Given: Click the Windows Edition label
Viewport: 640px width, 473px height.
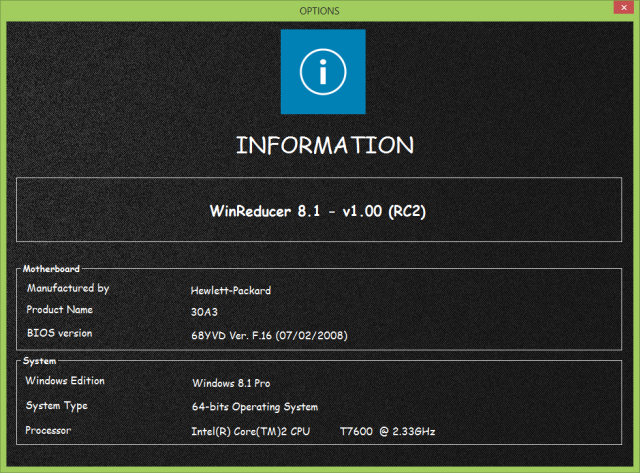Looking at the screenshot, I should coord(64,380).
